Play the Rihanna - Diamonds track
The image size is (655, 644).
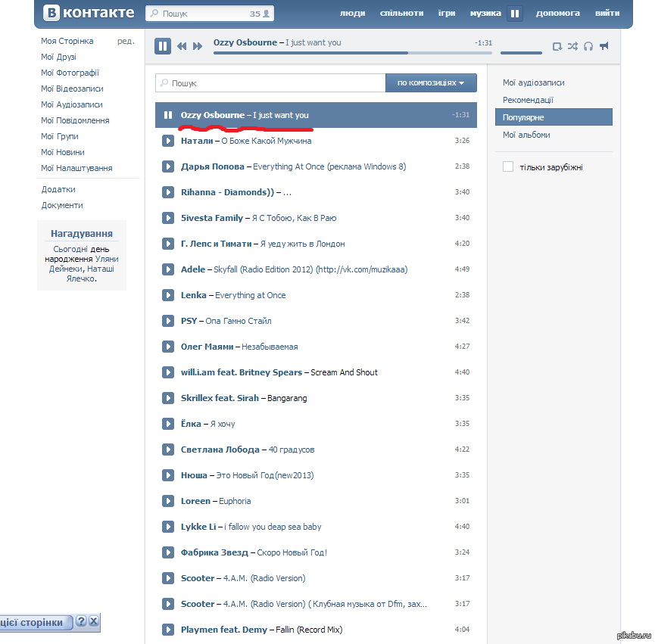pyautogui.click(x=168, y=192)
